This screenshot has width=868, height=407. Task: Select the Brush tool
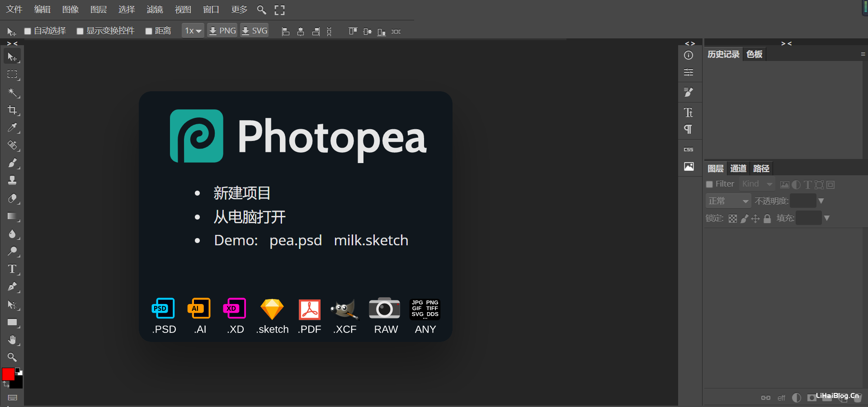click(12, 163)
